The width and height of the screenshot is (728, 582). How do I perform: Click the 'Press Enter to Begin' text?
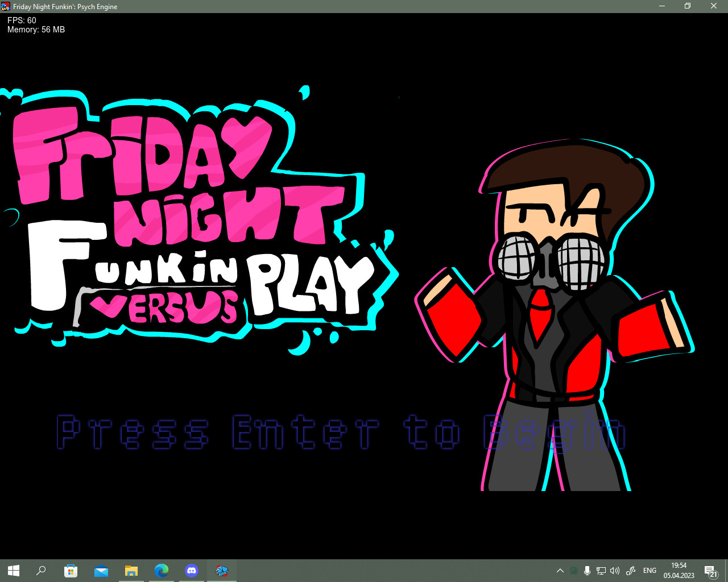(341, 433)
